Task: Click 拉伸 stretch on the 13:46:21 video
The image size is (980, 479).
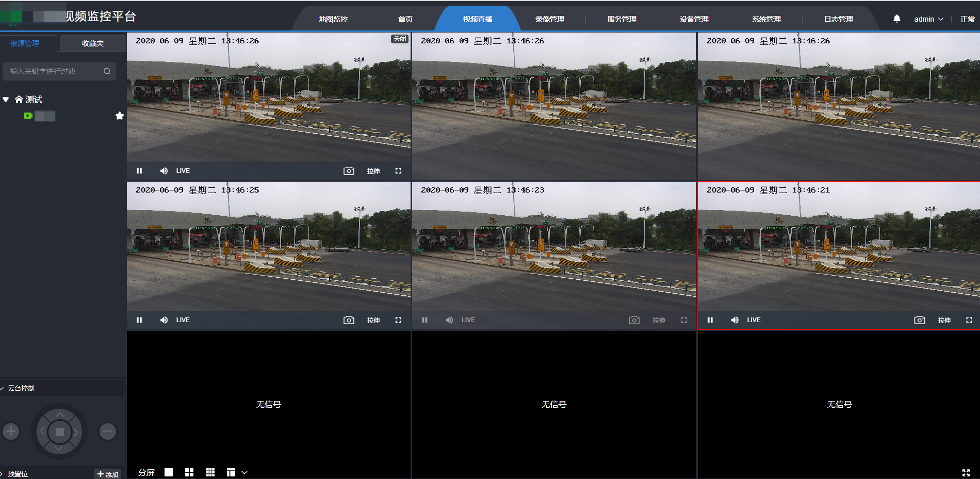Action: coord(944,320)
